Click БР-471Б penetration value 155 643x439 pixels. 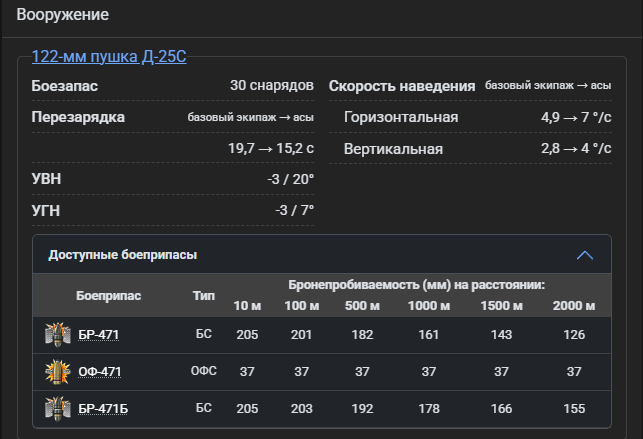click(574, 409)
